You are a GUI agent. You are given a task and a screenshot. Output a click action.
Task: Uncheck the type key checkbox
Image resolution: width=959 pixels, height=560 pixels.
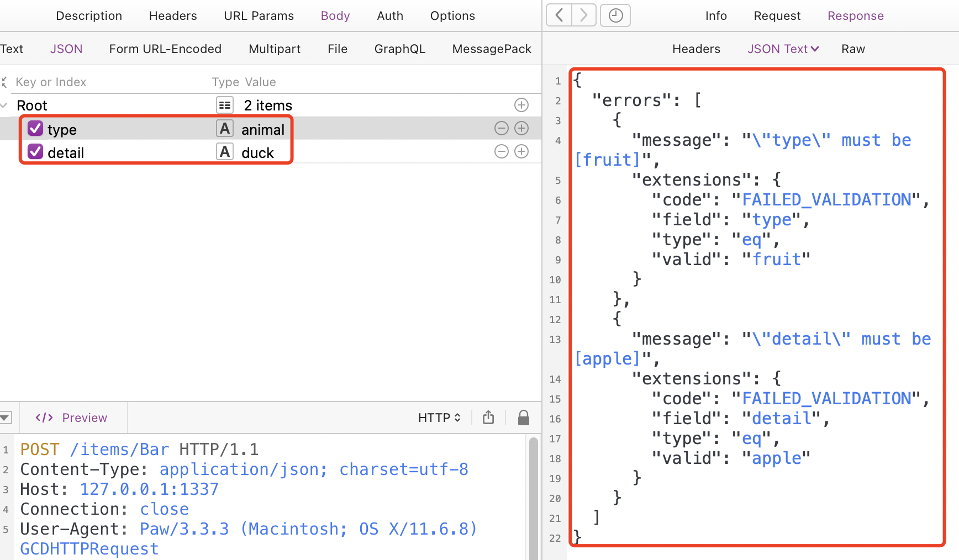pyautogui.click(x=35, y=129)
